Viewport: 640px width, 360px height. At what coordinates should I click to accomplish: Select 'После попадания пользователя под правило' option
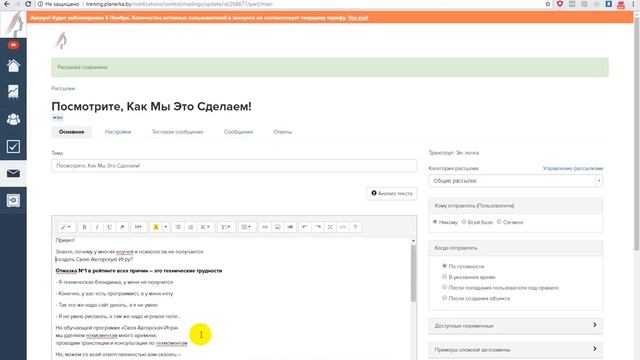pyautogui.click(x=444, y=287)
